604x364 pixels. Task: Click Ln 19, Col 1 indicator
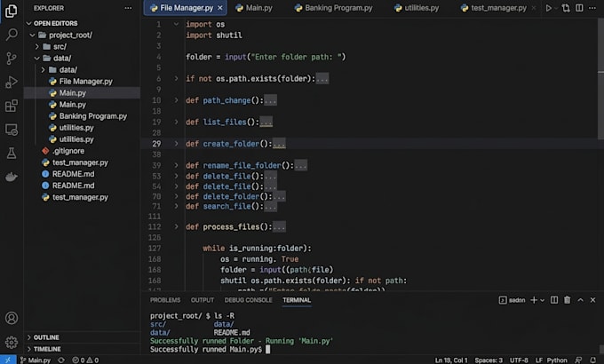coord(451,360)
